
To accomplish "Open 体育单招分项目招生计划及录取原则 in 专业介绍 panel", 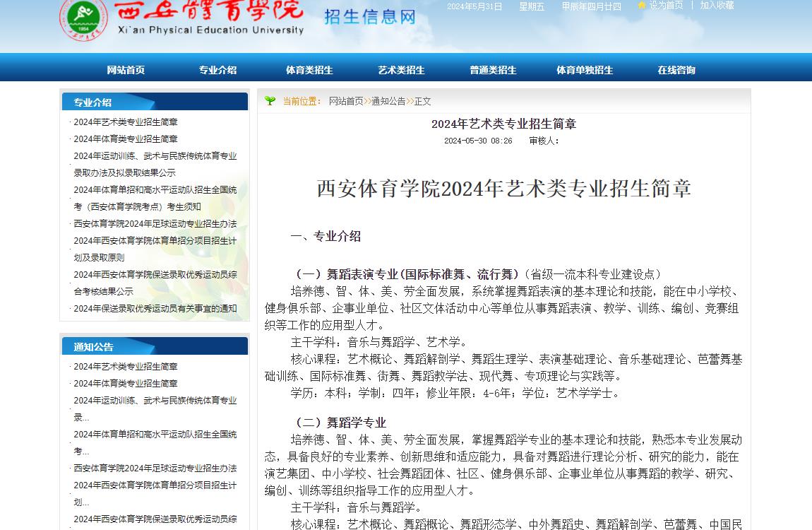I will point(155,249).
